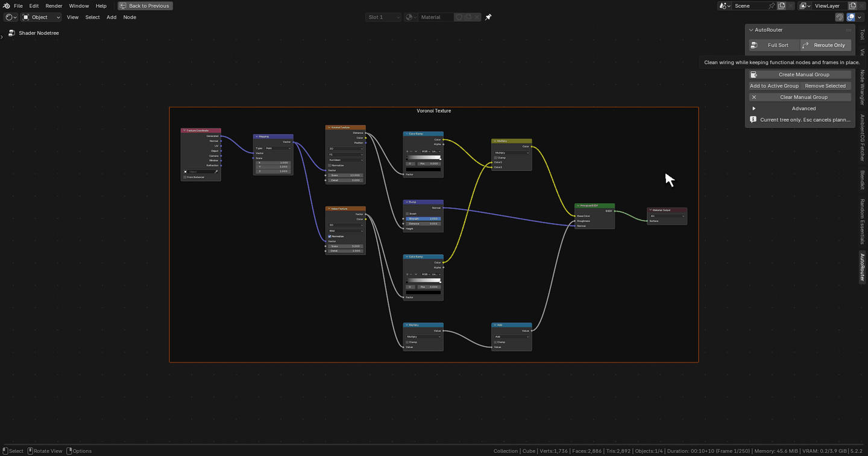Click Back to Previous button
The width and height of the screenshot is (868, 456).
pyautogui.click(x=145, y=5)
